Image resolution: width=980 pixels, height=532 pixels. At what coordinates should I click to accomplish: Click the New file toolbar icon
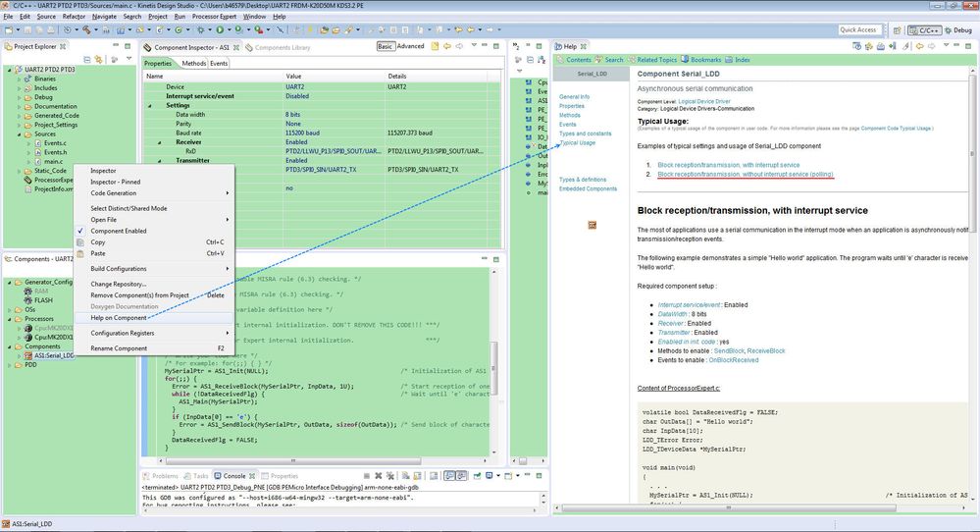click(x=9, y=29)
